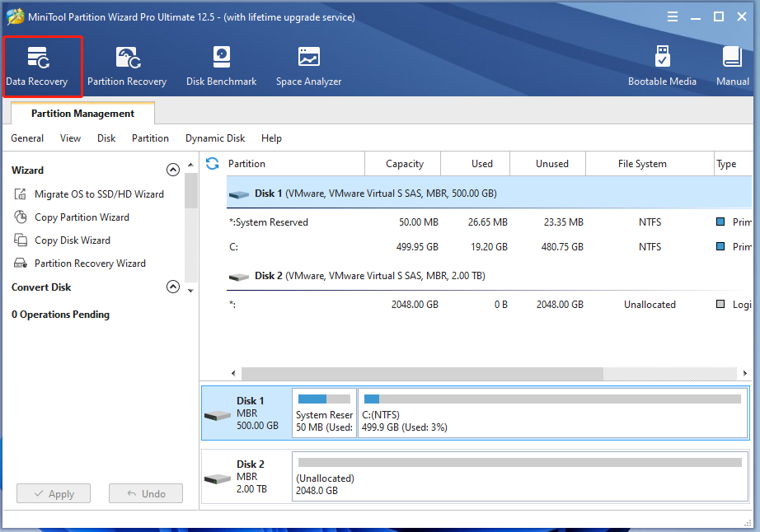760x532 pixels.
Task: Open the hamburger menu in title bar
Action: pyautogui.click(x=673, y=17)
